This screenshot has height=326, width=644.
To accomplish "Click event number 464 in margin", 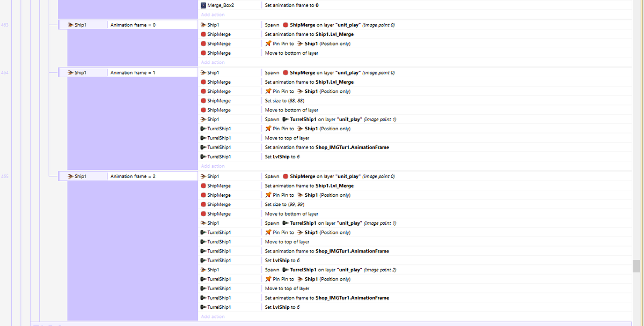I will point(4,72).
